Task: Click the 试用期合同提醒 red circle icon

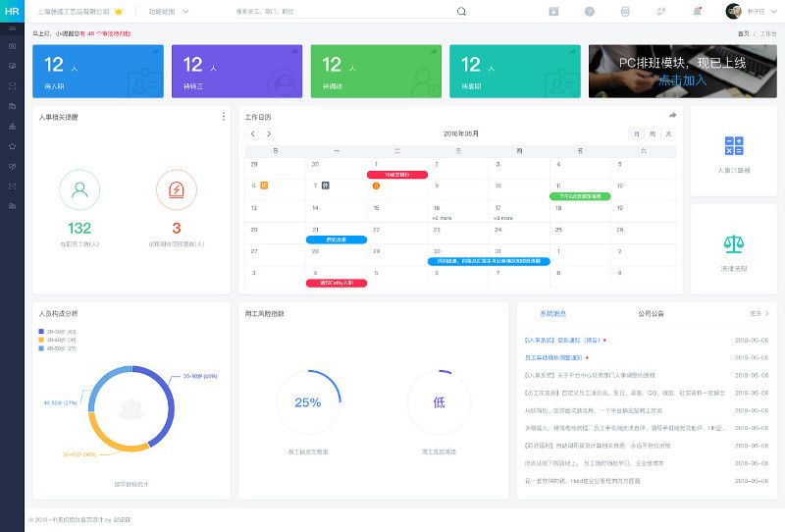Action: [x=177, y=189]
